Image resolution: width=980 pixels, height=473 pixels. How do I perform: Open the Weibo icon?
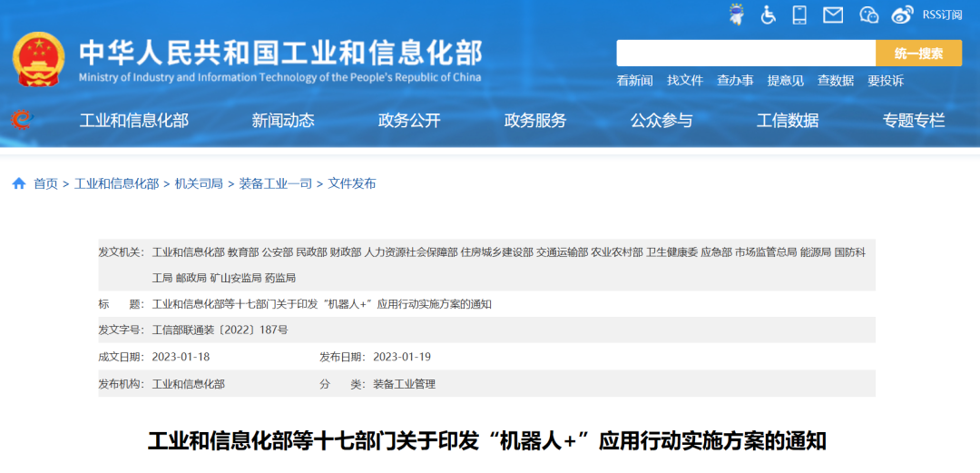click(x=903, y=15)
